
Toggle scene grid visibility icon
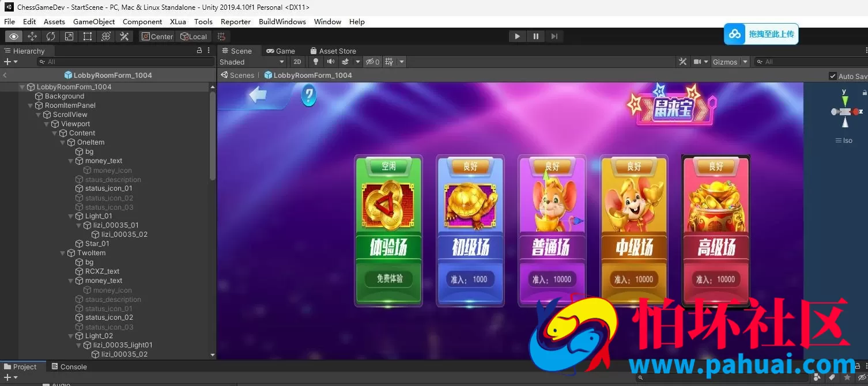coord(390,62)
